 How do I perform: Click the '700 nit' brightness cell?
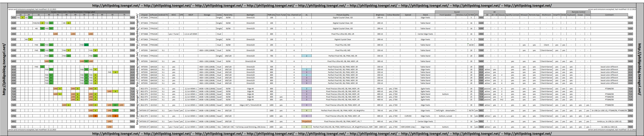coord(380,110)
